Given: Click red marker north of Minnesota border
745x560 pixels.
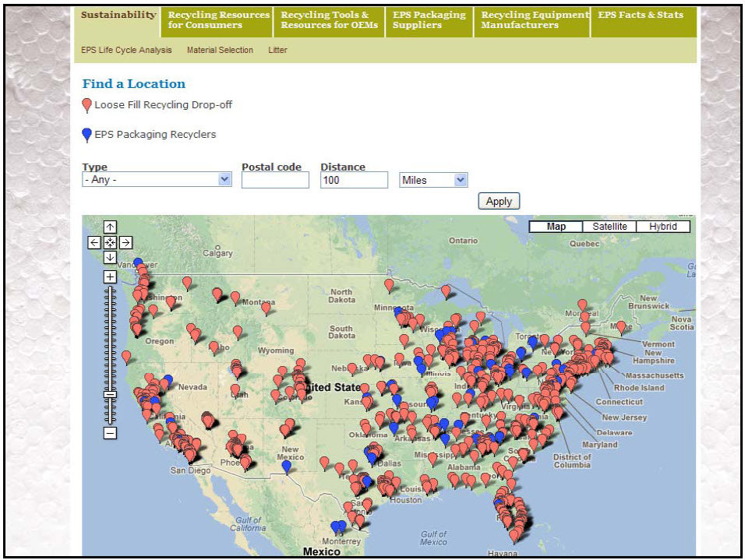Looking at the screenshot, I should pos(389,284).
